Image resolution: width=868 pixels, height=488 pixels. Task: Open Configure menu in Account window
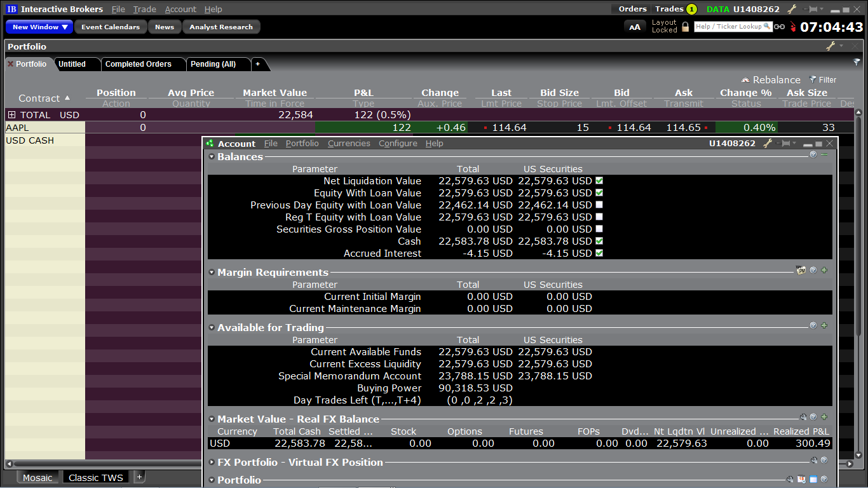click(398, 144)
